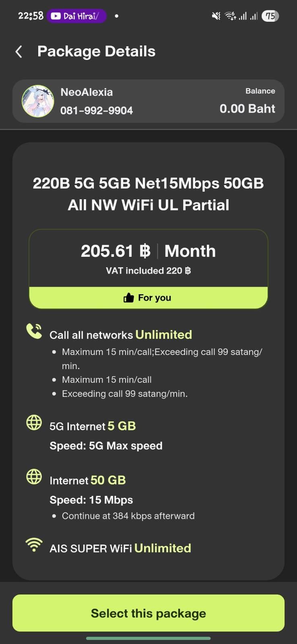
Task: Tap the 50 GB Internet globe icon
Action: point(34,477)
